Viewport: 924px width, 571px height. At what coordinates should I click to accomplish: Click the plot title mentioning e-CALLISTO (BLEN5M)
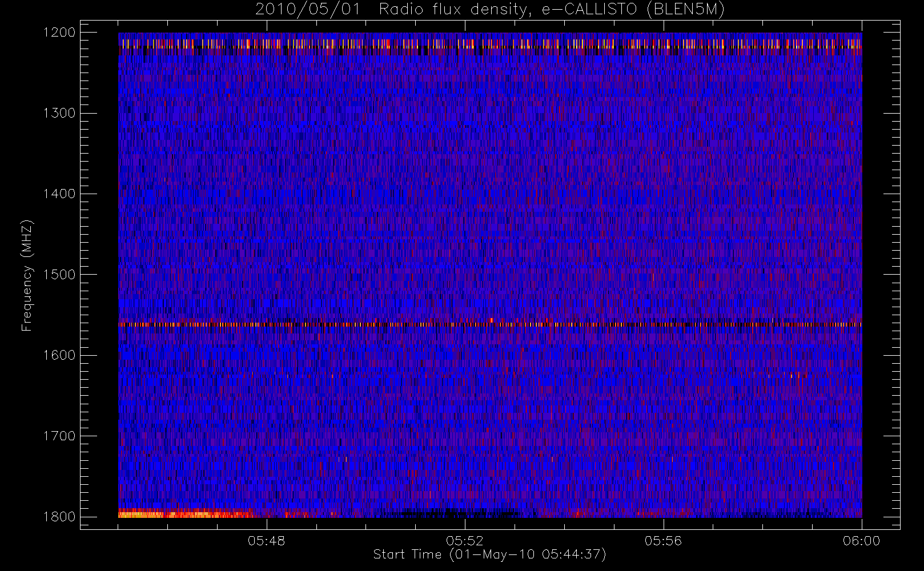coord(489,10)
